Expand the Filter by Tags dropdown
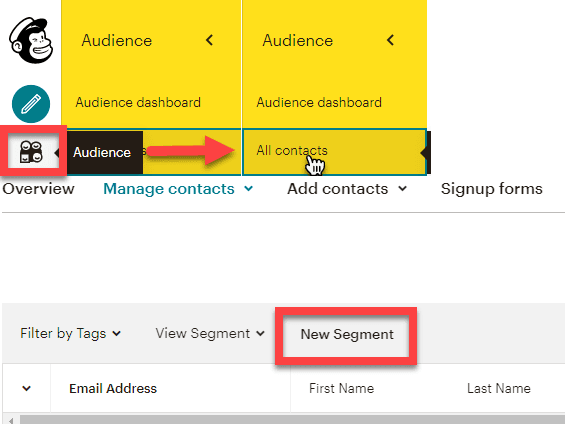This screenshot has width=565, height=424. coord(70,334)
